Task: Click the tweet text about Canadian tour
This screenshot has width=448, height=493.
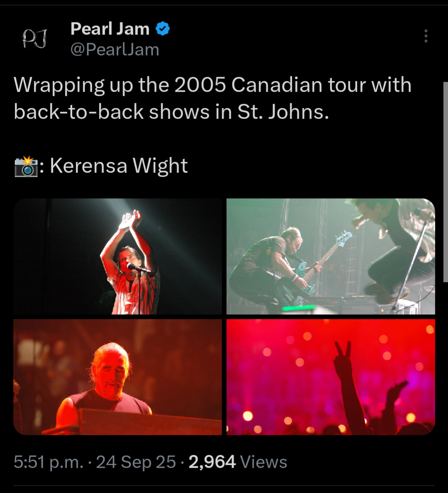Action: (x=212, y=98)
